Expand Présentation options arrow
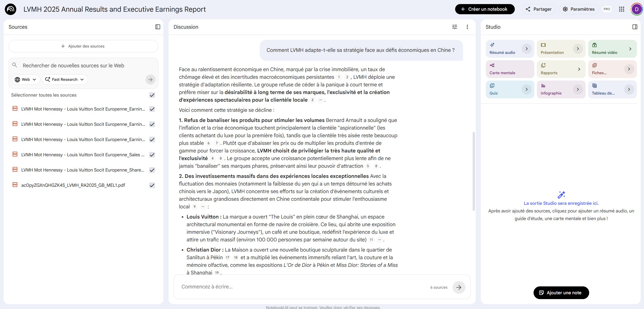 pos(578,49)
